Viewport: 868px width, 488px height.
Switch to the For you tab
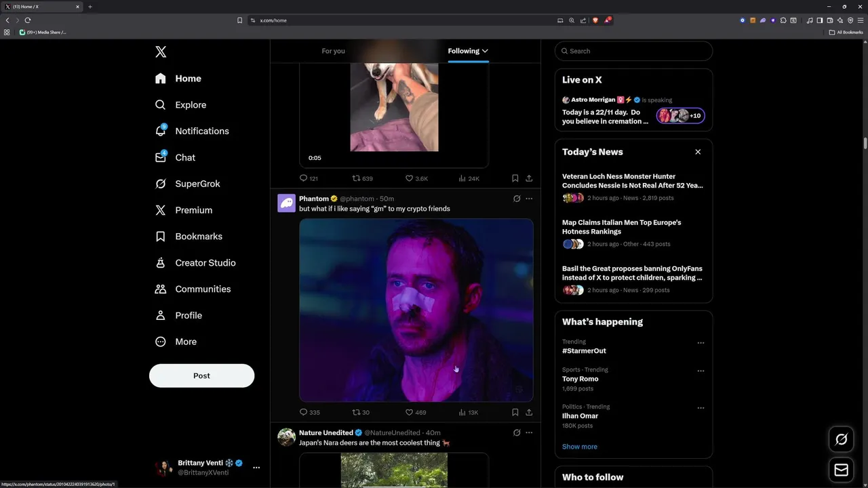[x=333, y=51]
